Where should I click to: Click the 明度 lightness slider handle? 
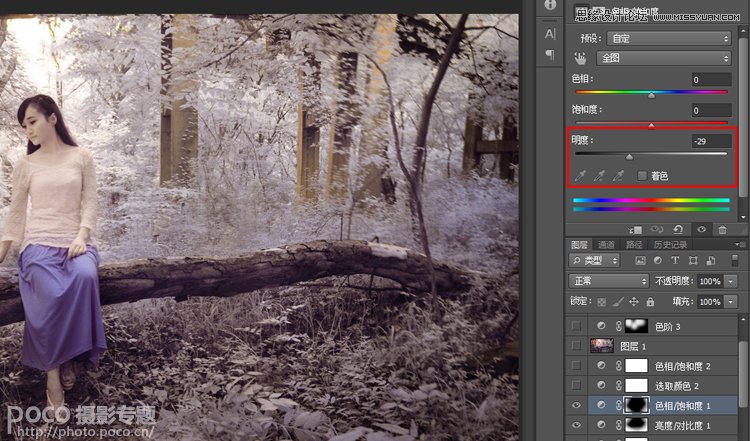point(629,157)
